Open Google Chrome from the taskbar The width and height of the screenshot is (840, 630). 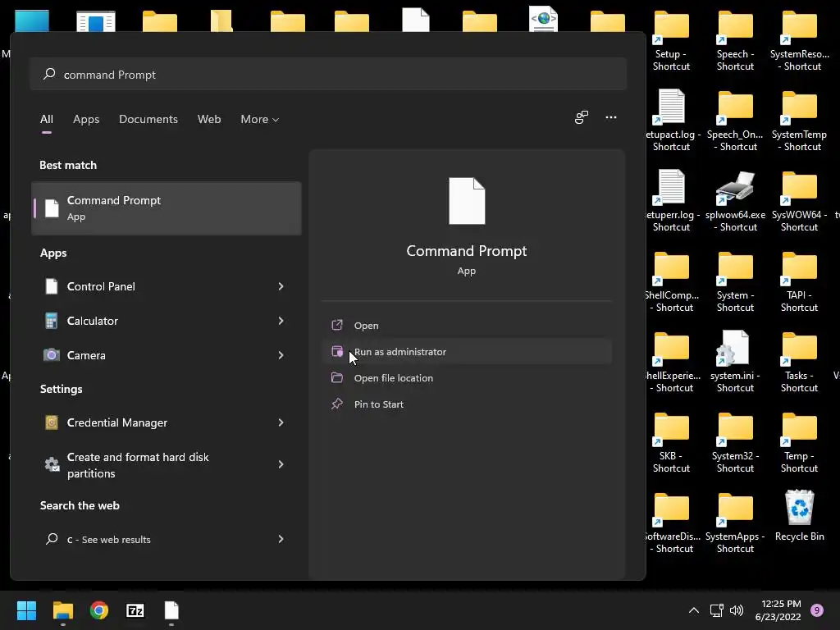click(x=99, y=610)
